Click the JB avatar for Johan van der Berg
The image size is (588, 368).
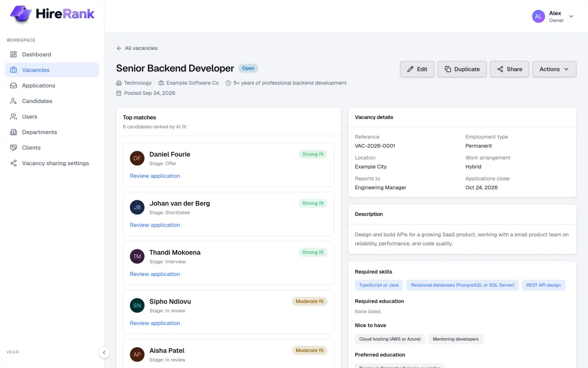137,207
